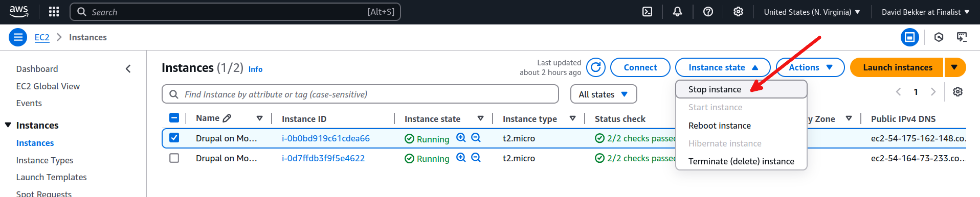The height and width of the screenshot is (197, 980).
Task: Open the All states filter dropdown
Action: (604, 94)
